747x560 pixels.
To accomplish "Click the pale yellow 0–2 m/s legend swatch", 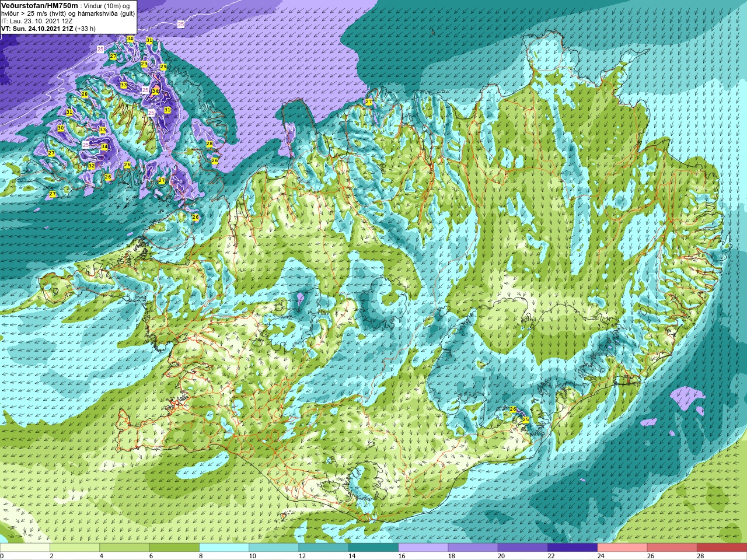I will [x=25, y=548].
